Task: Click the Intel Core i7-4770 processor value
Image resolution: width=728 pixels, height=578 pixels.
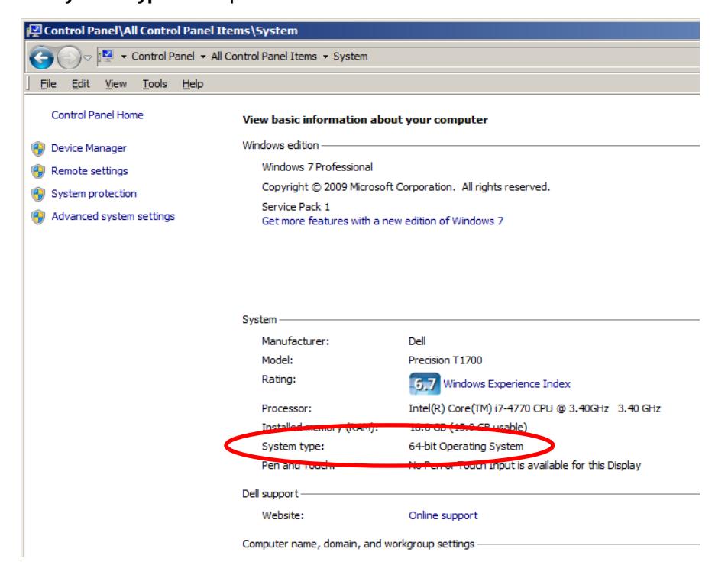Action: pyautogui.click(x=535, y=408)
